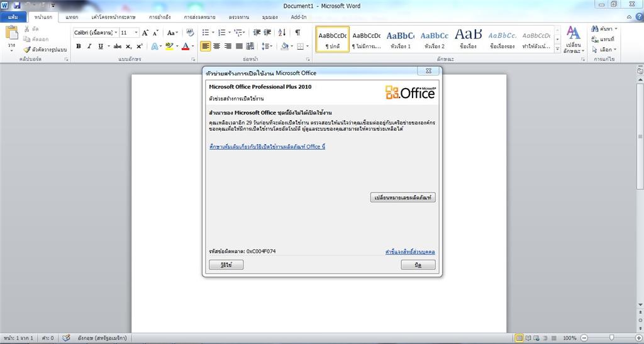
Task: Switch to the Add-In ribbon tab
Action: [x=299, y=17]
